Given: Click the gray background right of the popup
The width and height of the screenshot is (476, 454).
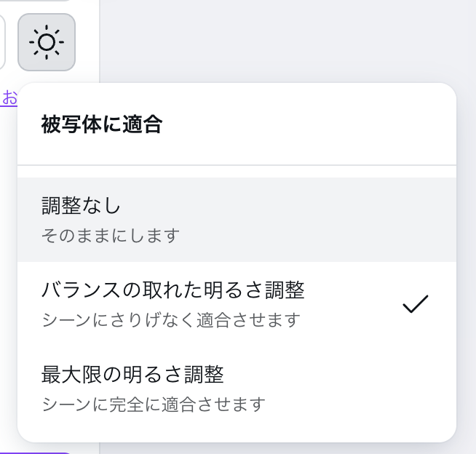Looking at the screenshot, I should coord(467,255).
